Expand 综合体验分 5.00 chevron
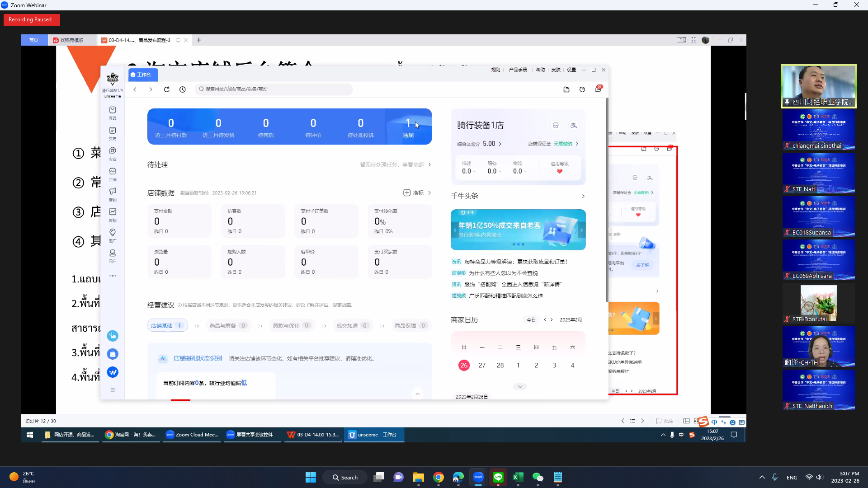Screen dimensions: 868x488 [500, 144]
